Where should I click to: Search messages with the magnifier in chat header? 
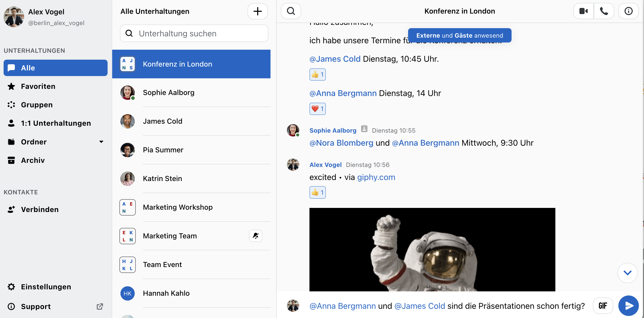pyautogui.click(x=291, y=11)
